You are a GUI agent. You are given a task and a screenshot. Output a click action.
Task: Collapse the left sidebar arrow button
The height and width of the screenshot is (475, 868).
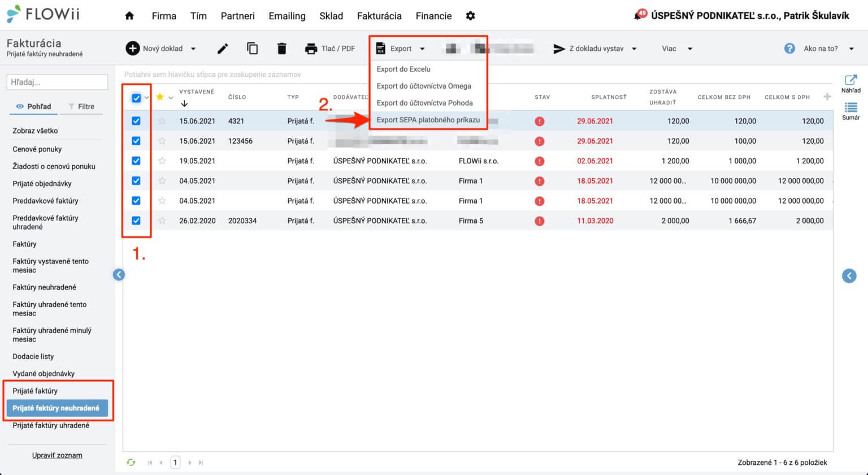click(x=119, y=274)
